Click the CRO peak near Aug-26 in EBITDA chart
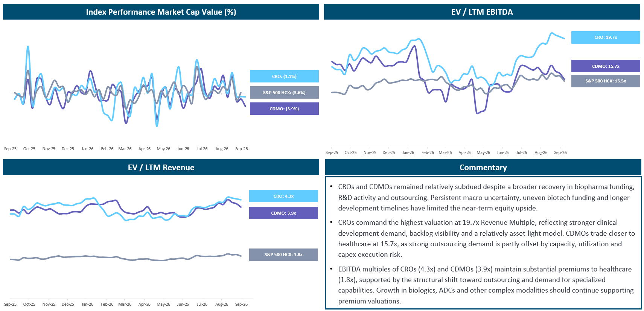Image resolution: width=644 pixels, height=311 pixels. pos(552,34)
